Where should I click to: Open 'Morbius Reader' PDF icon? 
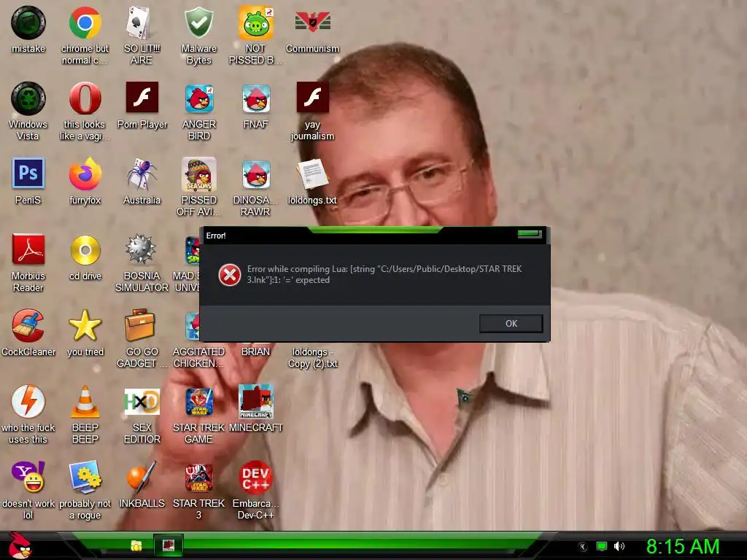pos(28,249)
